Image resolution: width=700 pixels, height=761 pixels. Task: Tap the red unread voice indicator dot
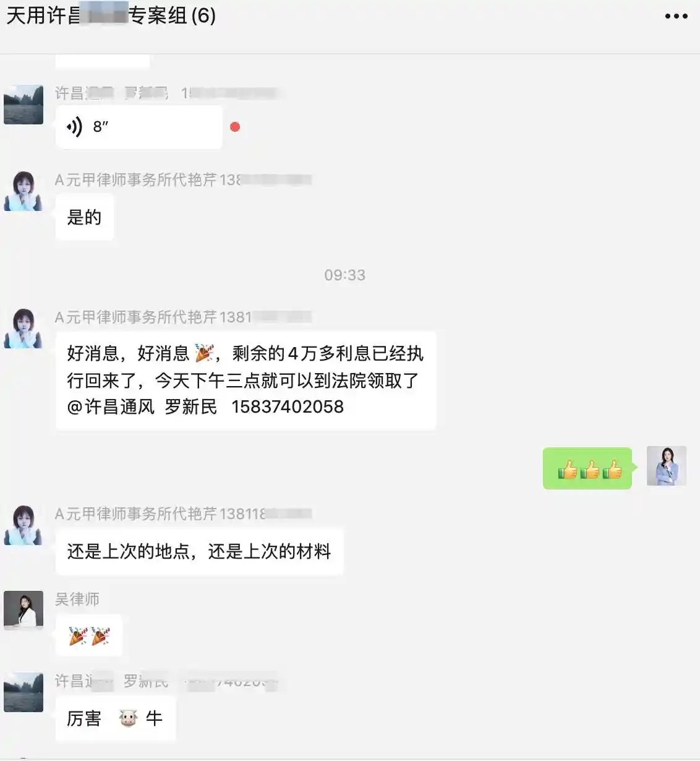tap(235, 127)
